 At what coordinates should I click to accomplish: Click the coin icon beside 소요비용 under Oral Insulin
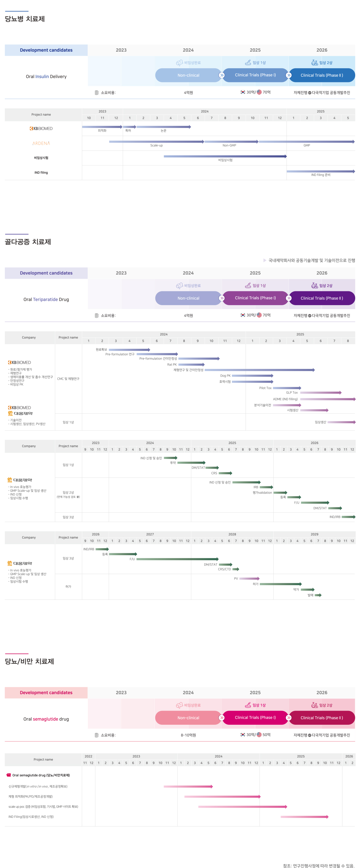[x=97, y=93]
